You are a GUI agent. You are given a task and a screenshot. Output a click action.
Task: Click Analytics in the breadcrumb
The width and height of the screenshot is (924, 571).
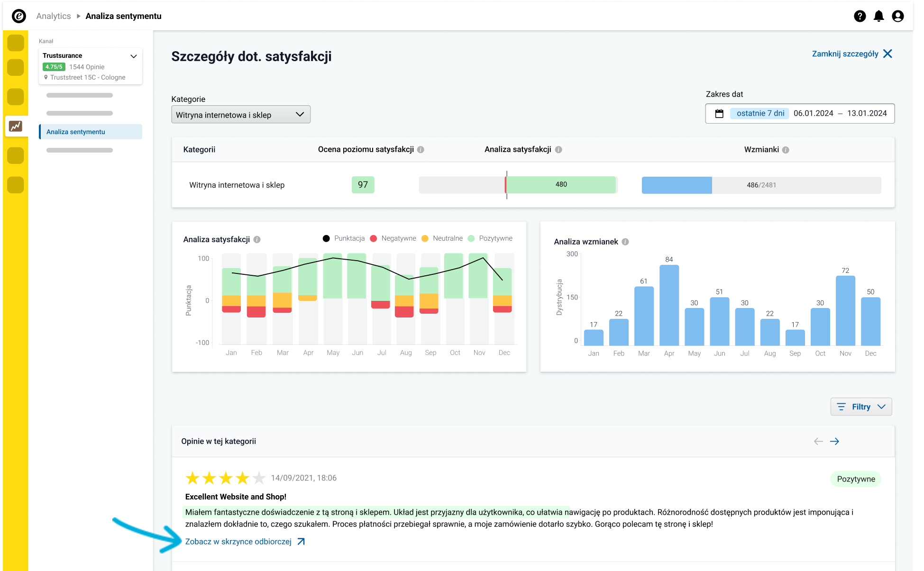pos(54,16)
